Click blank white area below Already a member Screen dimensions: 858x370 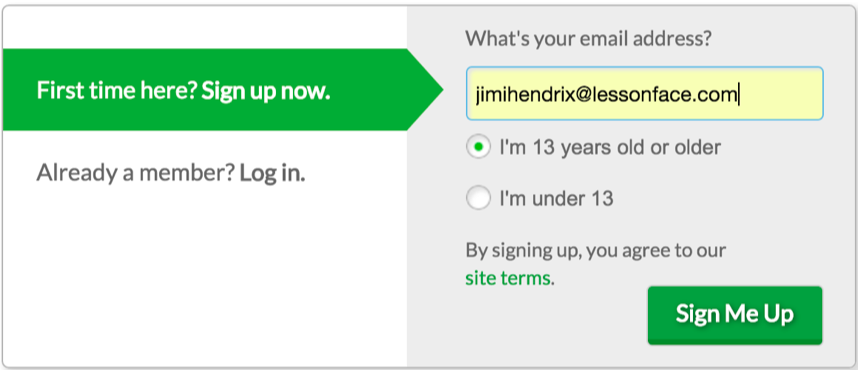[x=202, y=274]
